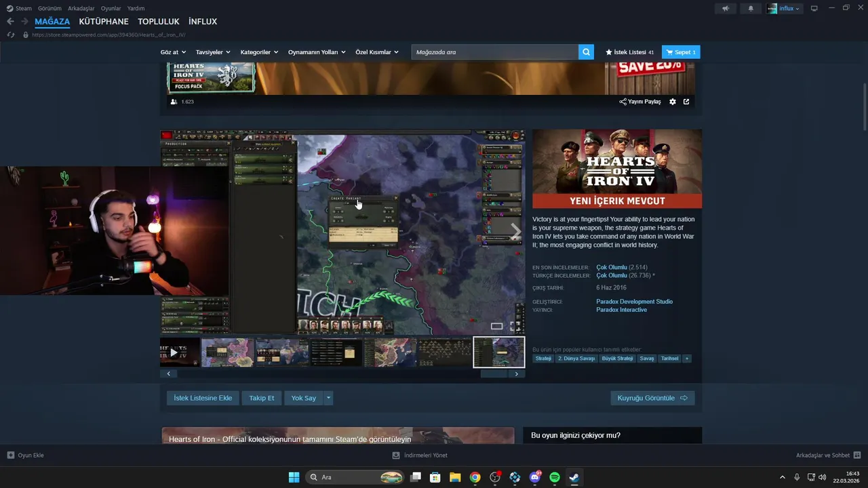Viewport: 868px width, 488px height.
Task: Open File Explorer from the taskbar
Action: pyautogui.click(x=455, y=477)
